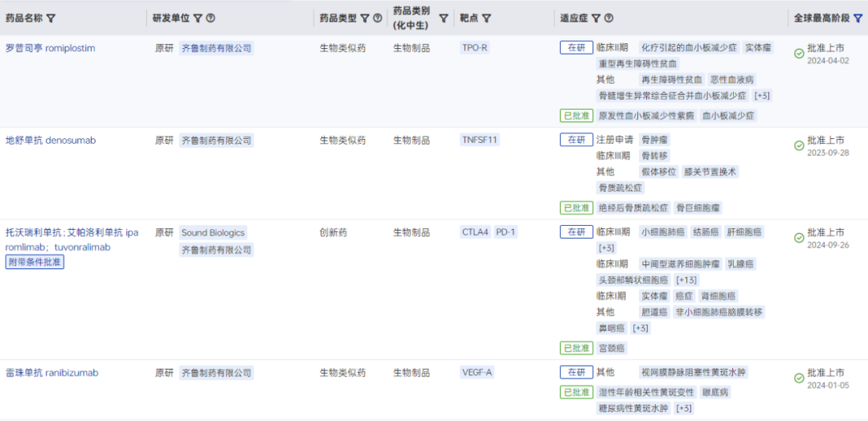Click 恶性血液病 indication tag
Screen dimensions: 868x421
pos(732,80)
